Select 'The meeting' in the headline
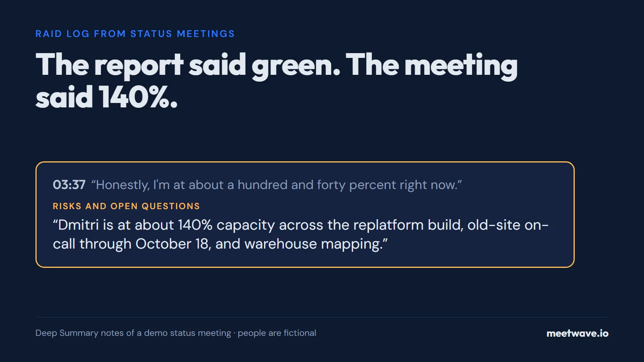The image size is (644, 362). tap(431, 66)
